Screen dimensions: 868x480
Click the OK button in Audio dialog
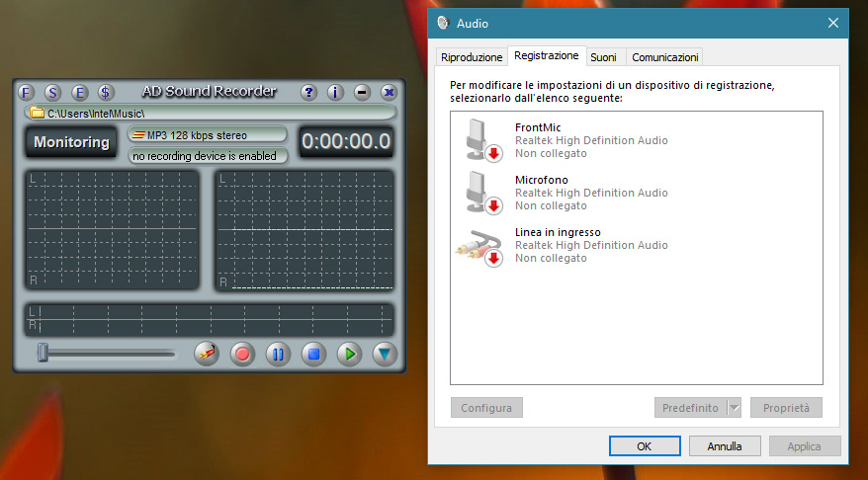(645, 445)
